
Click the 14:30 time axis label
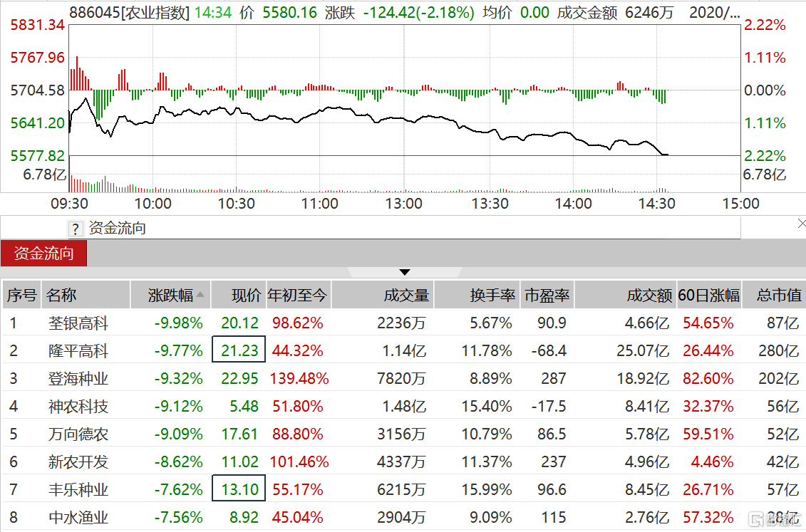click(x=656, y=204)
